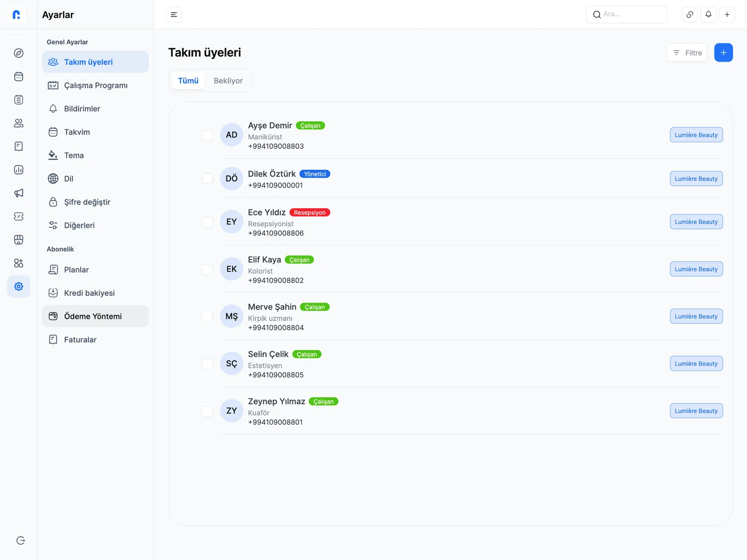Open the notifications bell in top bar
The width and height of the screenshot is (747, 560).
click(708, 14)
